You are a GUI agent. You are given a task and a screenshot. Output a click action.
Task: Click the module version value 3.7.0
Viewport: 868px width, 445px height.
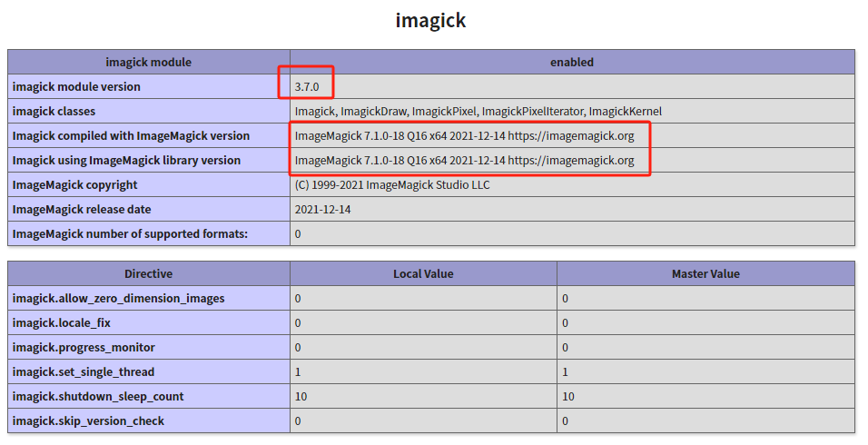click(307, 87)
